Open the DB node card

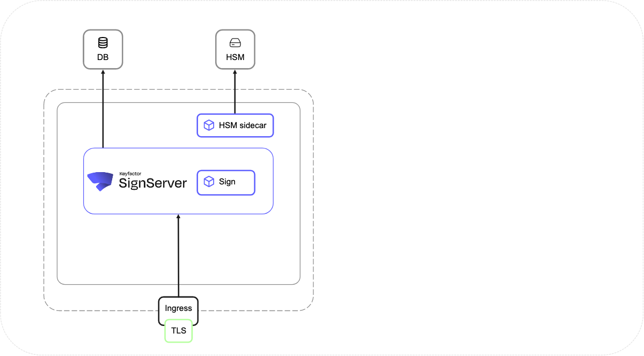[x=103, y=49]
